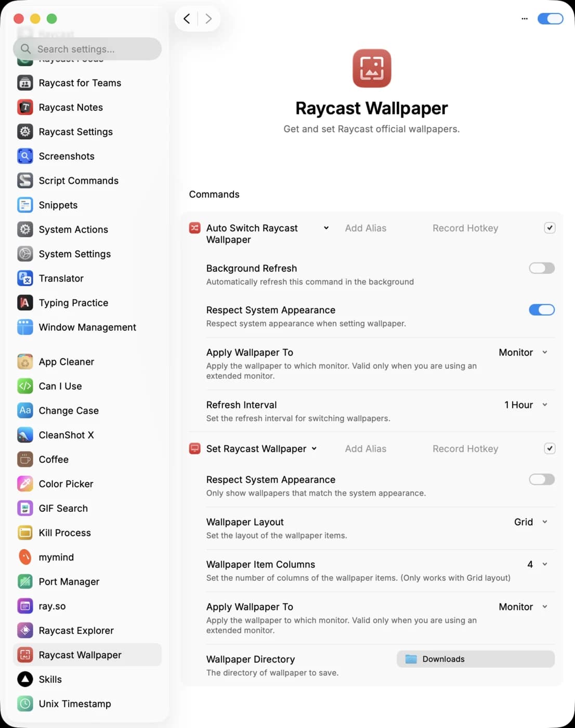
Task: Collapse the Auto Switch Raycast Wallpaper chevron
Action: [x=326, y=228]
